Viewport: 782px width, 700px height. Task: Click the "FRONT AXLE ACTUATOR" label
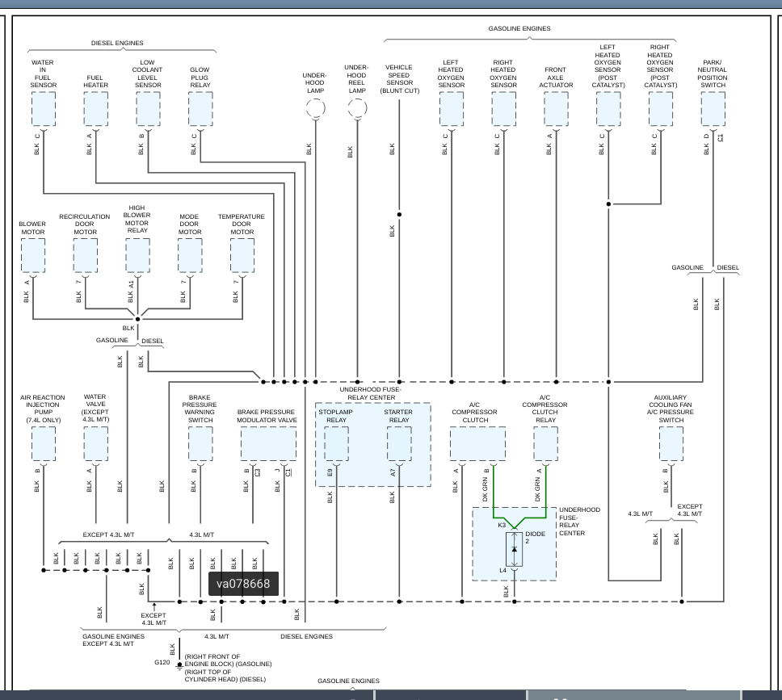[x=556, y=78]
